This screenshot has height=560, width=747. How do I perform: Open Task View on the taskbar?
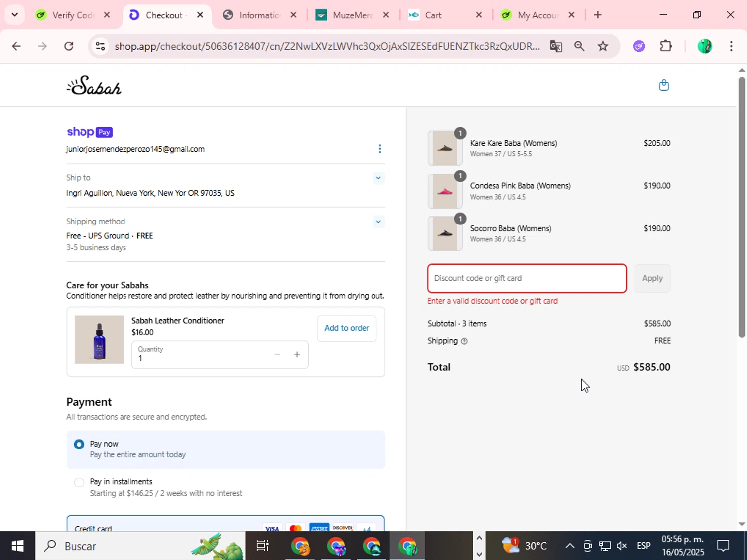(x=262, y=546)
